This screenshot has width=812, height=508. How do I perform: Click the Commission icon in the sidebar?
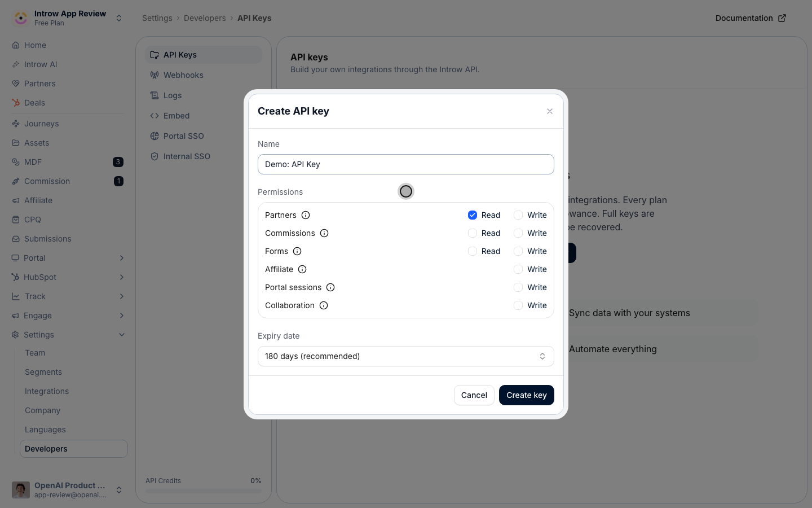(x=16, y=181)
